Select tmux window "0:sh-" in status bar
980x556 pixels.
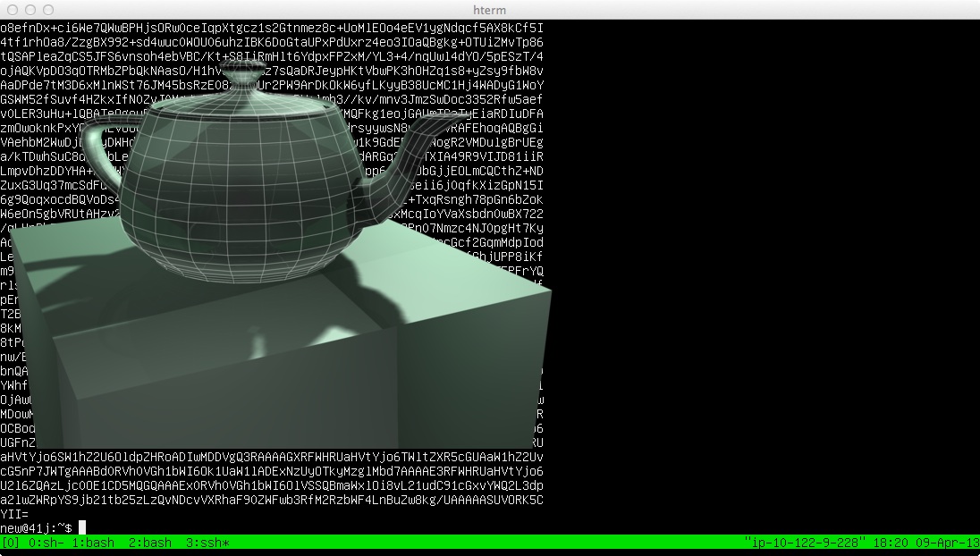pyautogui.click(x=46, y=543)
